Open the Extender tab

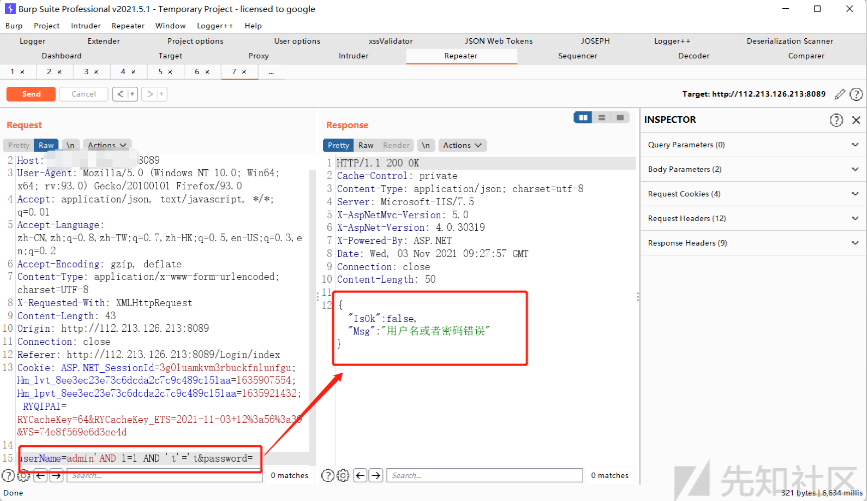point(103,41)
